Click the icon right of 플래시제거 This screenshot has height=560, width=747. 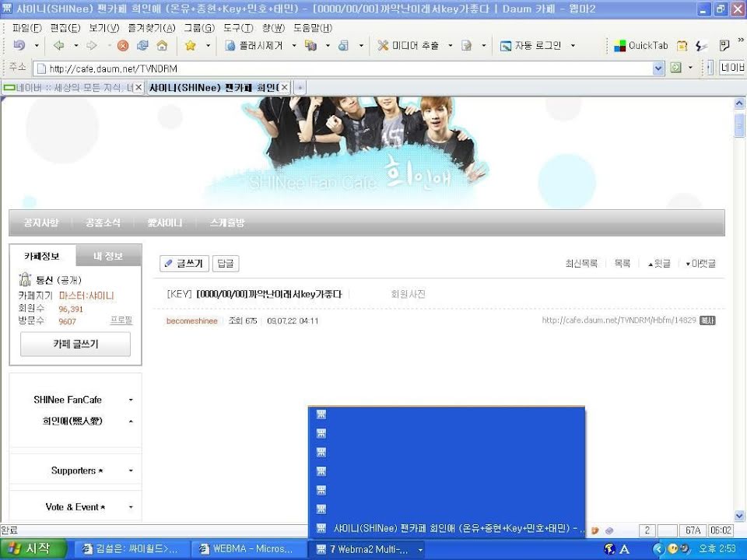click(x=310, y=45)
